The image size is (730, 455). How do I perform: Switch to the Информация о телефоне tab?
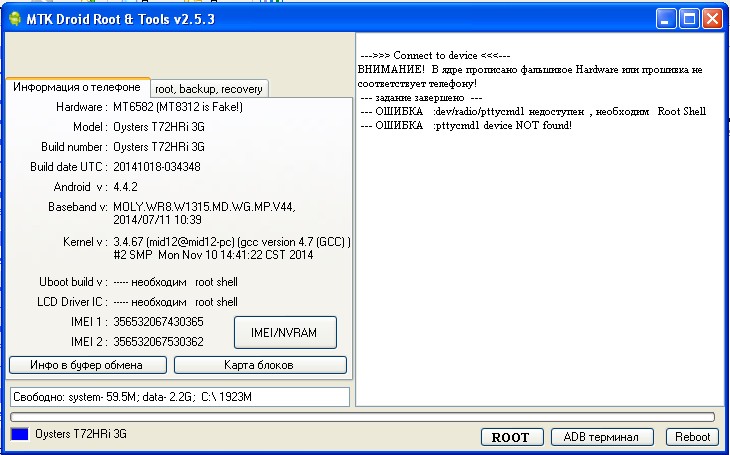77,87
